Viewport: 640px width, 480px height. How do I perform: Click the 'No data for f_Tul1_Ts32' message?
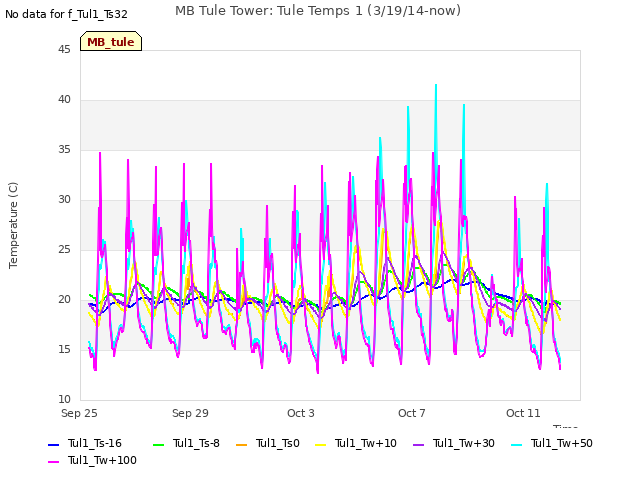pyautogui.click(x=66, y=15)
